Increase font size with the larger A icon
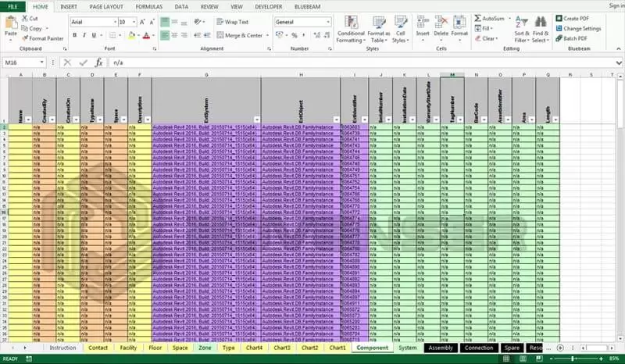625x364 pixels. click(x=142, y=23)
